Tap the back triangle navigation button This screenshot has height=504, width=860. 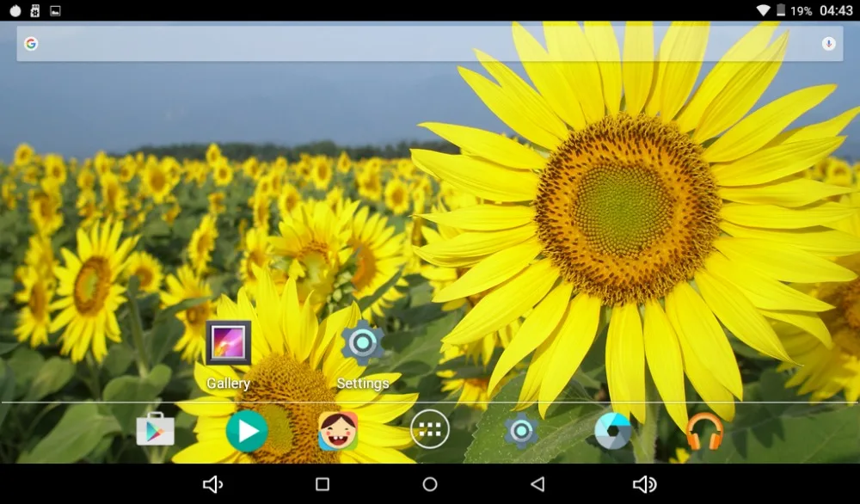click(x=537, y=484)
